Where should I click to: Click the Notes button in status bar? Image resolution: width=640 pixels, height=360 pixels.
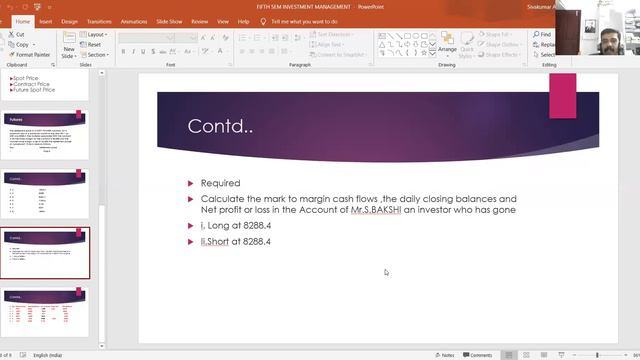(444, 355)
